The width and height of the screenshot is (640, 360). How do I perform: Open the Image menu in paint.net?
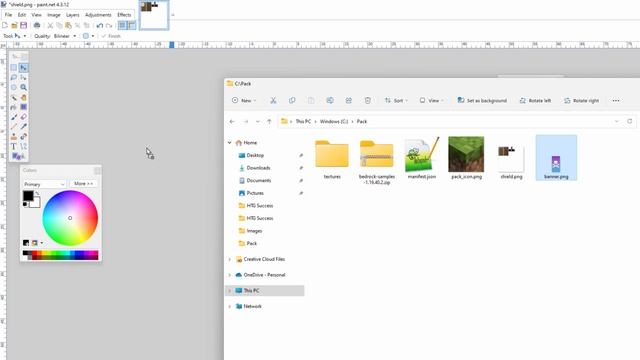53,15
